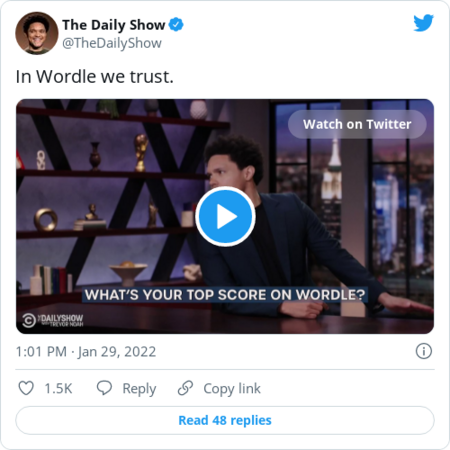The height and width of the screenshot is (450, 450).
Task: Click the blue verified badge
Action: 176,25
